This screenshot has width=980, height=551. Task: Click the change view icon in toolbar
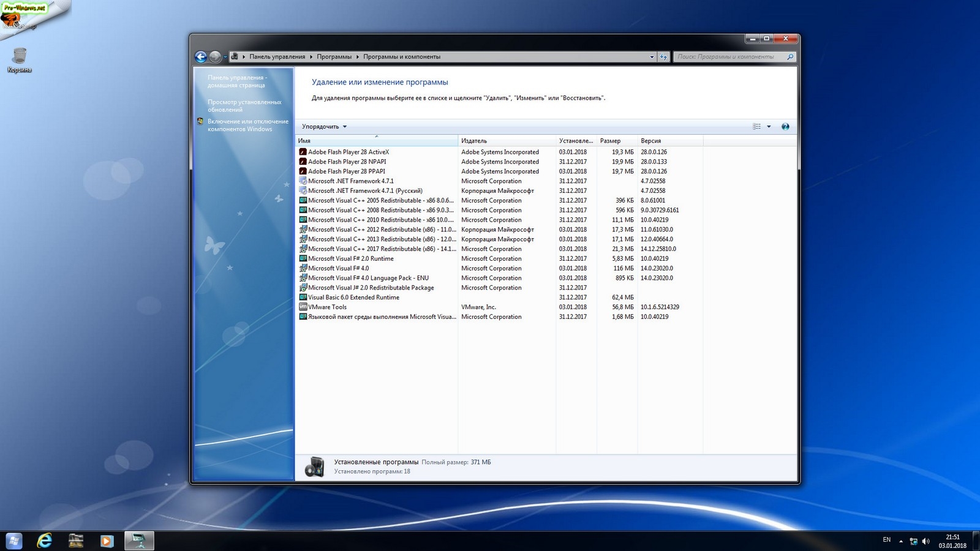pos(757,127)
